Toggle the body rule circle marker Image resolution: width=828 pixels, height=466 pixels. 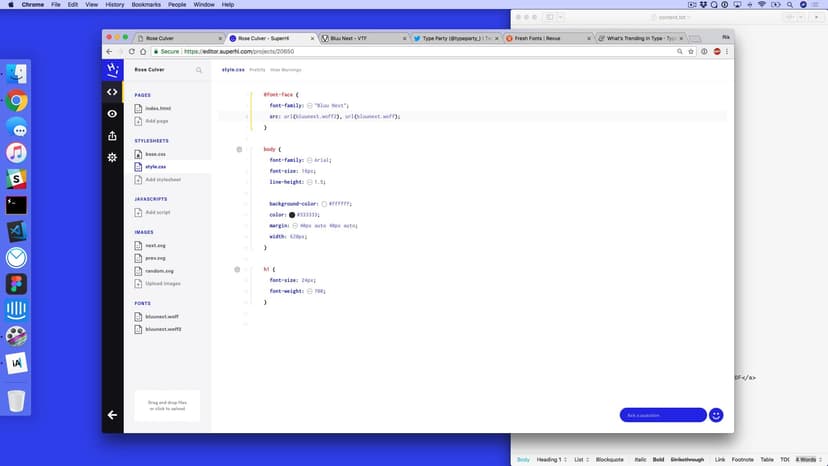point(239,149)
